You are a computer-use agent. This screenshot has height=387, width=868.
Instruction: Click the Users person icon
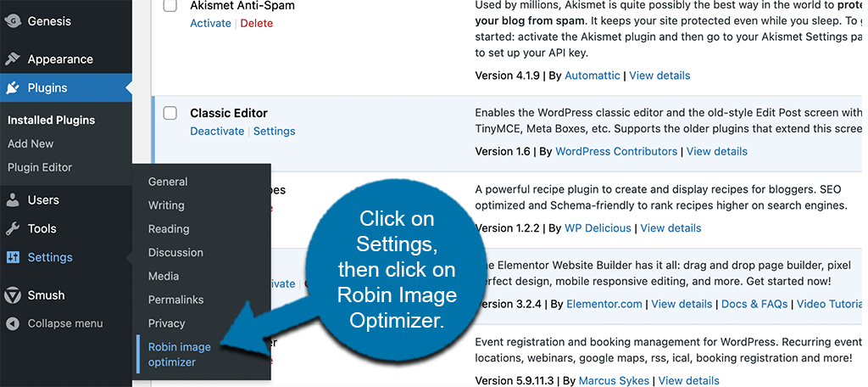(13, 199)
